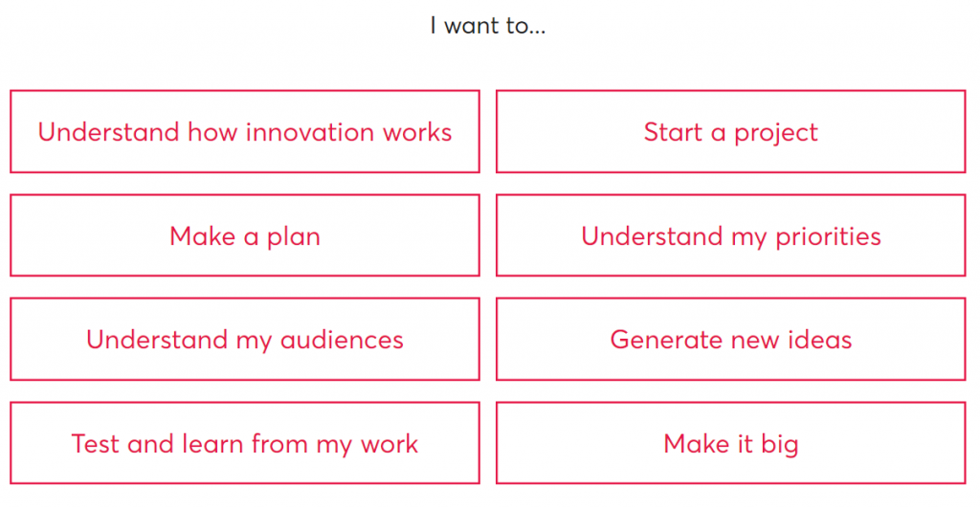Go to the innovation works topic

click(245, 131)
